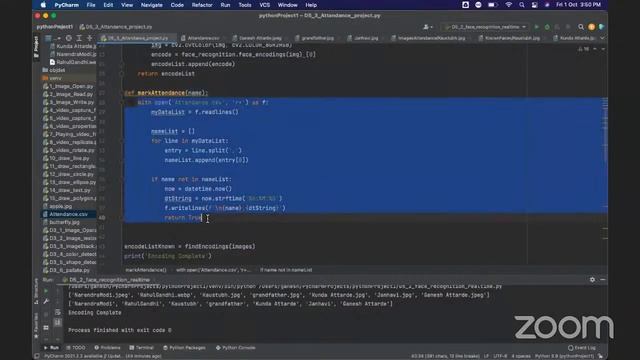Switch to the ImagesAttendance/Kaustubh.jpg tab

429,38
